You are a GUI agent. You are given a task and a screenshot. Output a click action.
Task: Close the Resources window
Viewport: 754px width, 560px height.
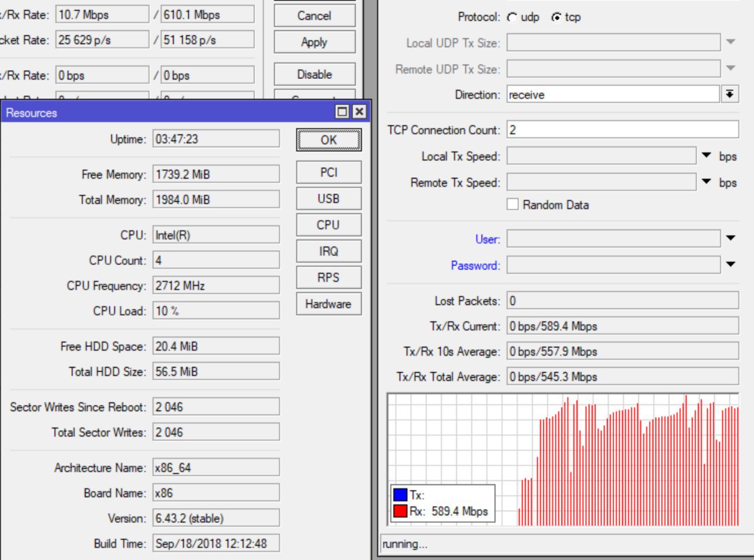tap(359, 112)
